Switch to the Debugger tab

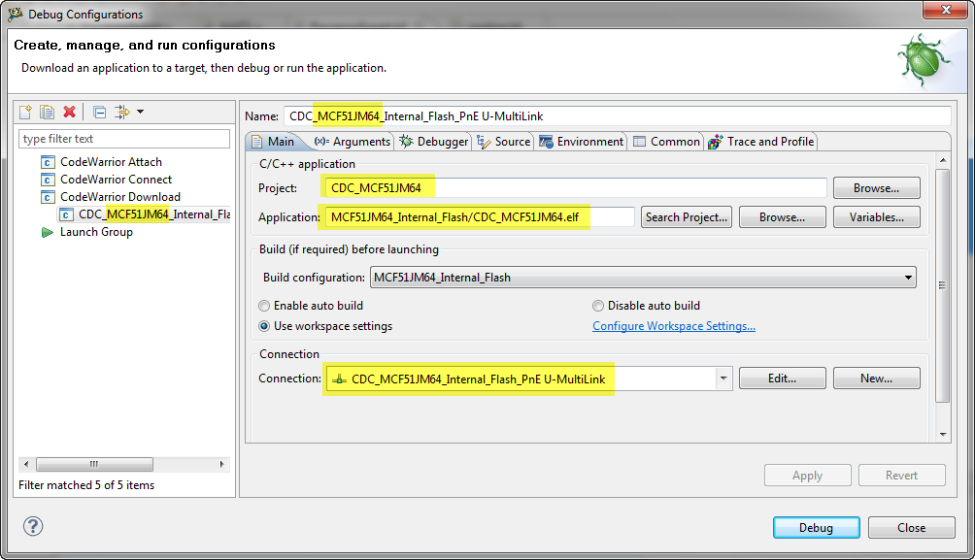434,142
